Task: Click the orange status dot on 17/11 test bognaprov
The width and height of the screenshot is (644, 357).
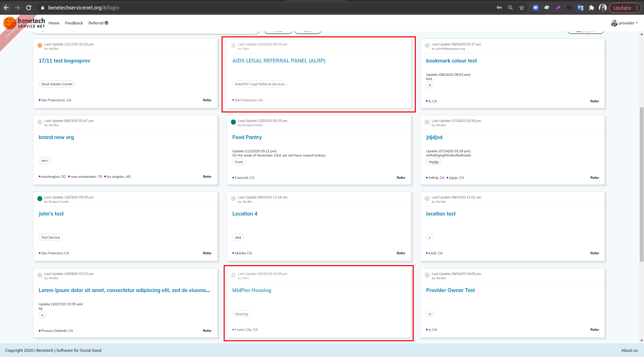Action: (x=40, y=45)
